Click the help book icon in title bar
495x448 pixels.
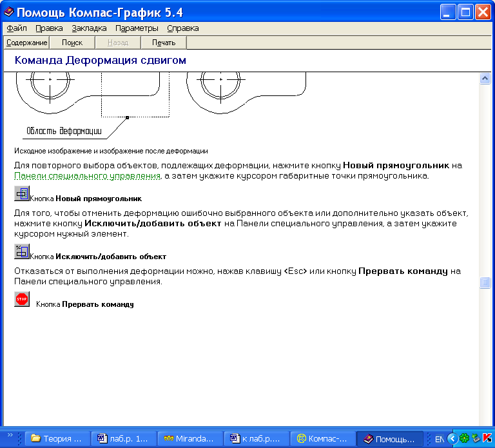pos(8,12)
